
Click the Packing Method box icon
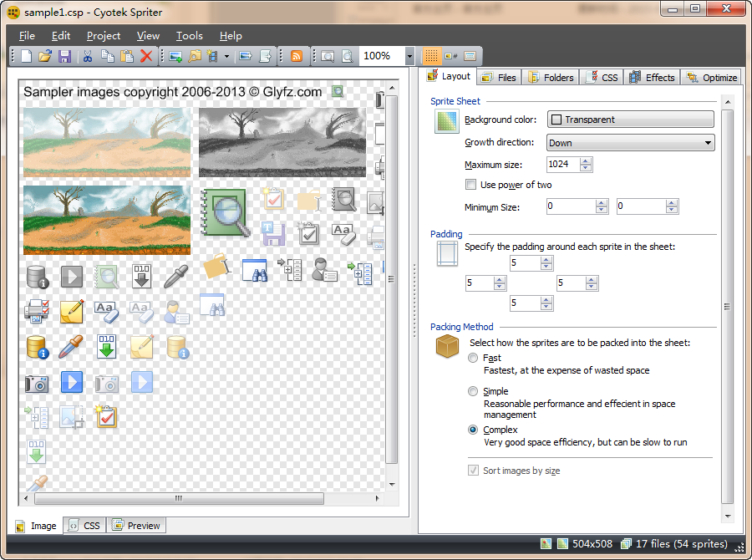point(447,345)
